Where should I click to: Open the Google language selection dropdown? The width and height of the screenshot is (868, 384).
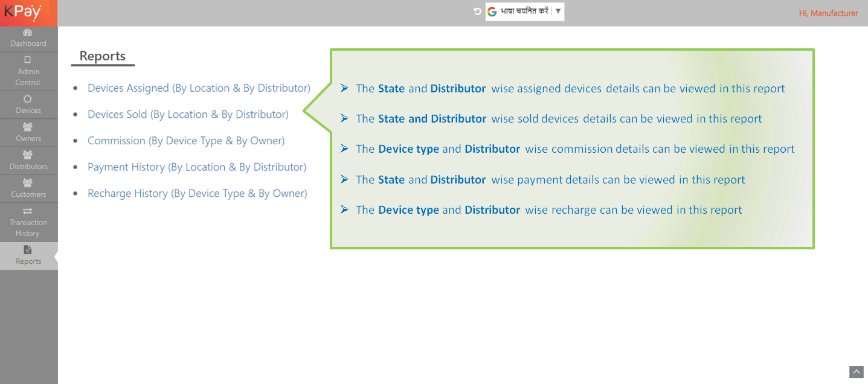pos(524,11)
